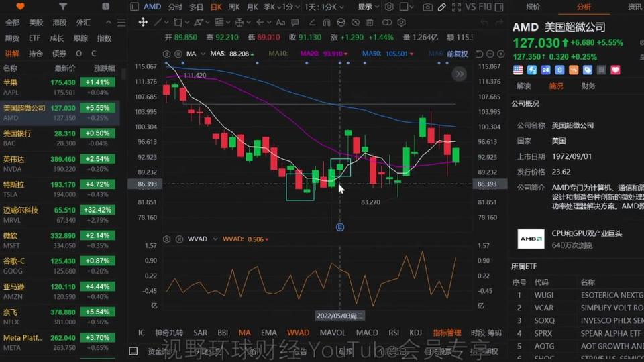Open the 报价 quote tab
The image size is (644, 362).
pyautogui.click(x=533, y=7)
